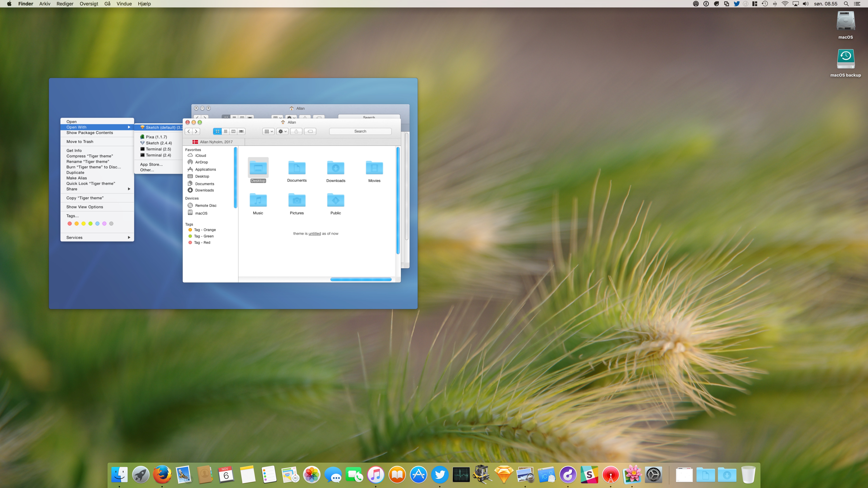Open Firefox from the Dock

162,474
